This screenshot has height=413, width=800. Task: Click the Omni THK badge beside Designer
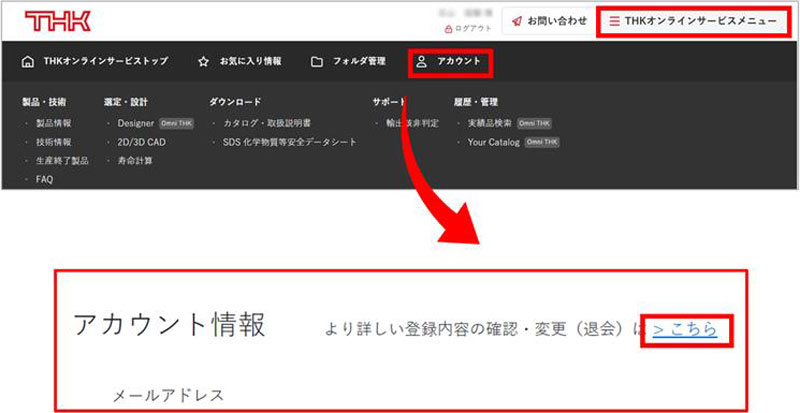tap(177, 123)
